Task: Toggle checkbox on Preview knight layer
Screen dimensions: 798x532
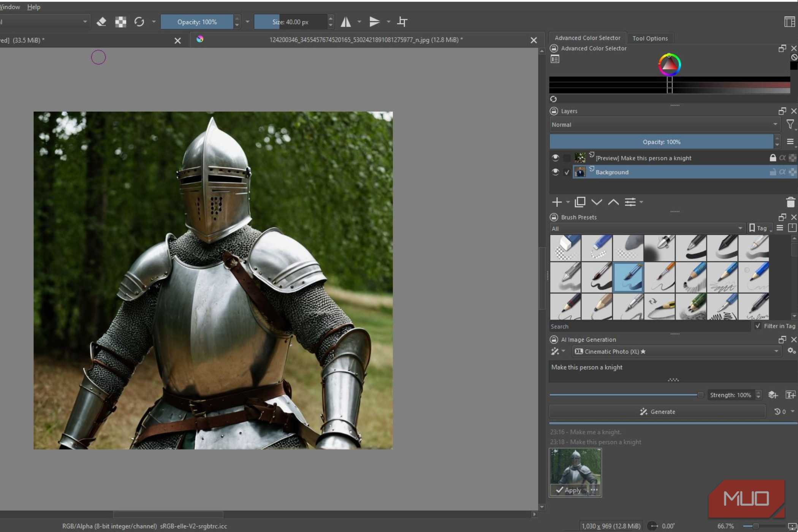Action: click(x=567, y=158)
